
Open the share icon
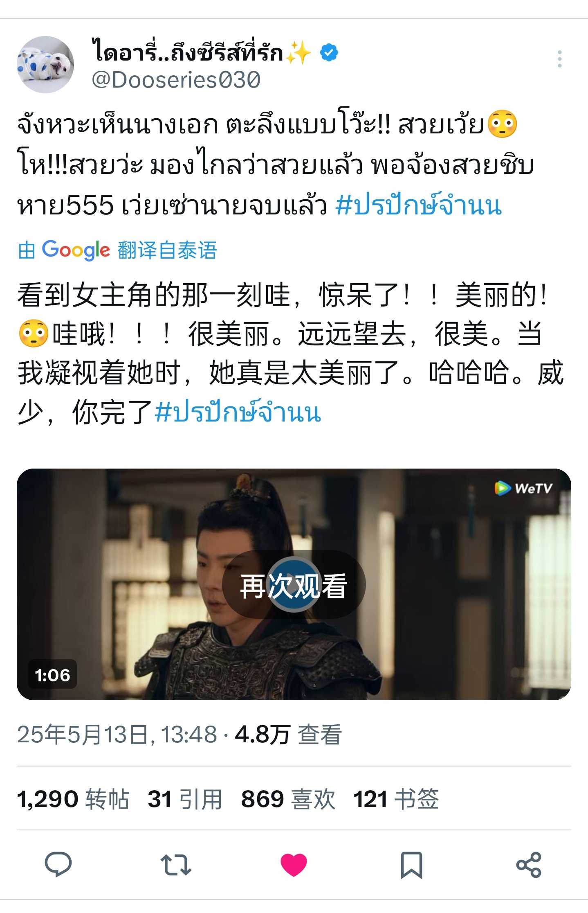pyautogui.click(x=529, y=865)
